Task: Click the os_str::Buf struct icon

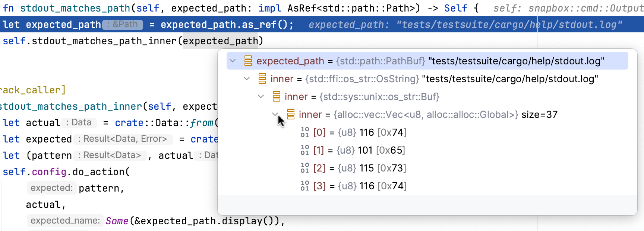Action: pos(277,96)
